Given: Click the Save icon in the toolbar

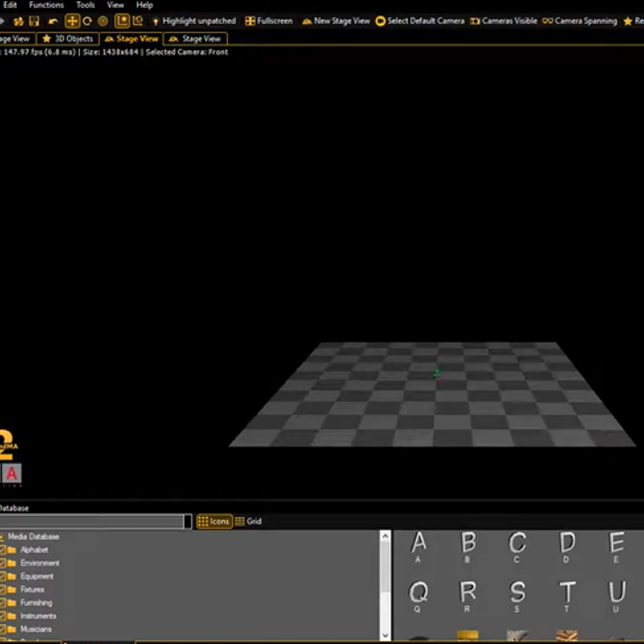Looking at the screenshot, I should [34, 21].
